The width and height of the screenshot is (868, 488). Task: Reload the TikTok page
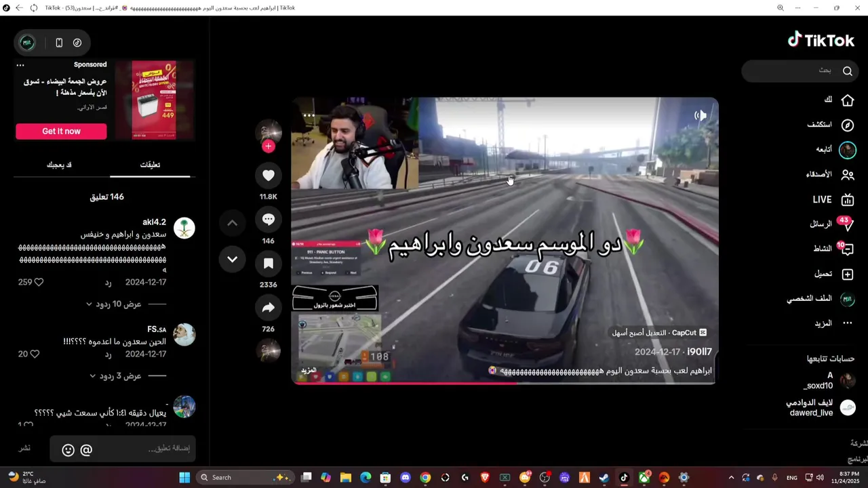[x=34, y=8]
